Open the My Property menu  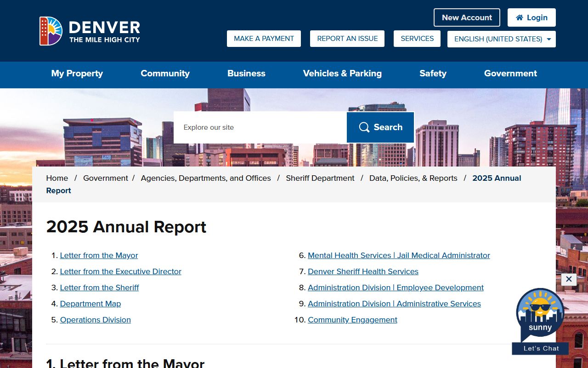[77, 74]
